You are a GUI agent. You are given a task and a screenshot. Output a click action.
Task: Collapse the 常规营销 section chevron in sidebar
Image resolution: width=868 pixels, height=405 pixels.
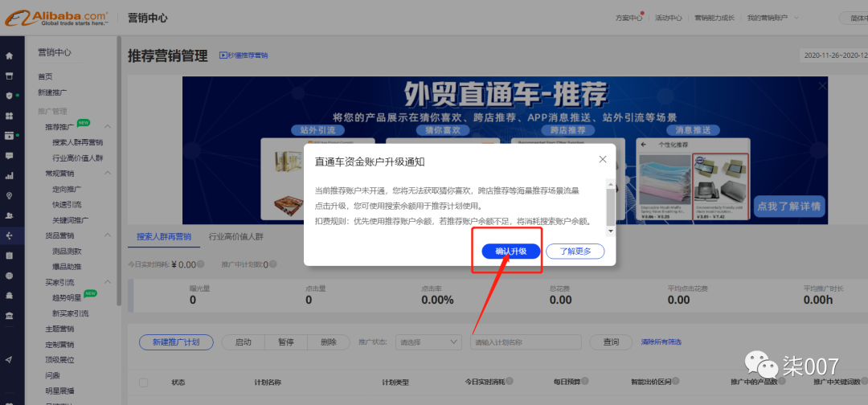point(108,174)
